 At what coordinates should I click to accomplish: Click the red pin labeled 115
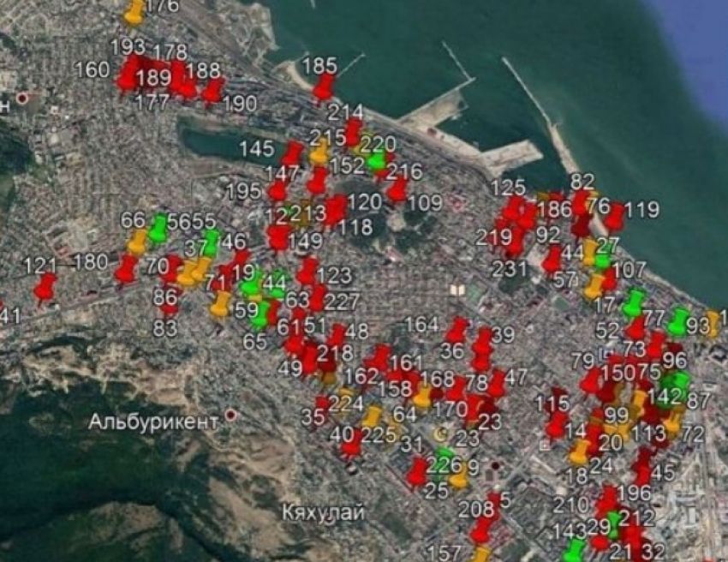pos(556,425)
